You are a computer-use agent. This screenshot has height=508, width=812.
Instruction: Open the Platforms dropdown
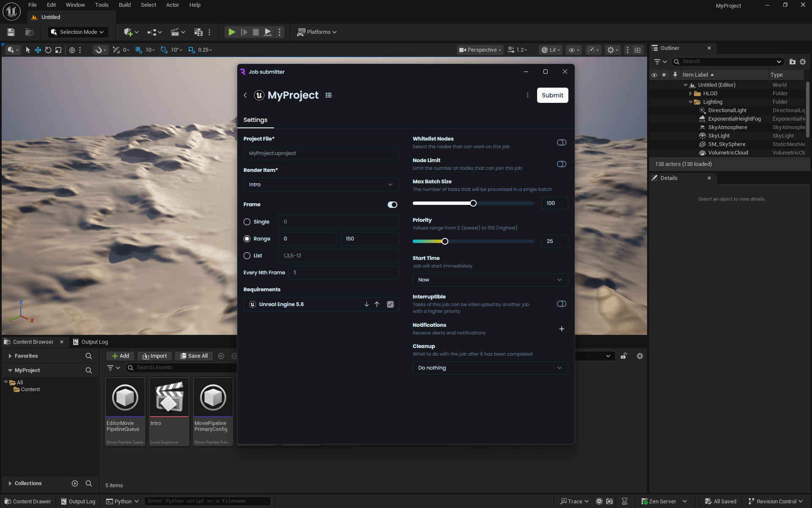[317, 32]
